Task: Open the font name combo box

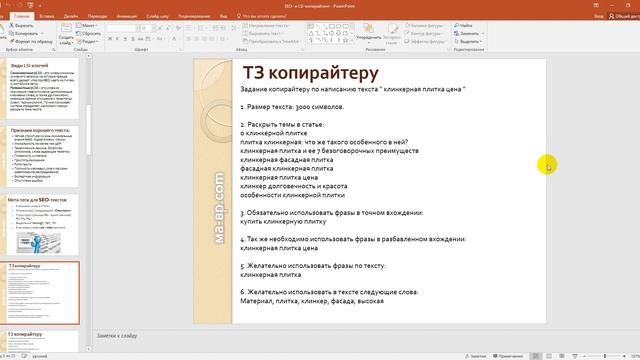Action: pos(121,28)
